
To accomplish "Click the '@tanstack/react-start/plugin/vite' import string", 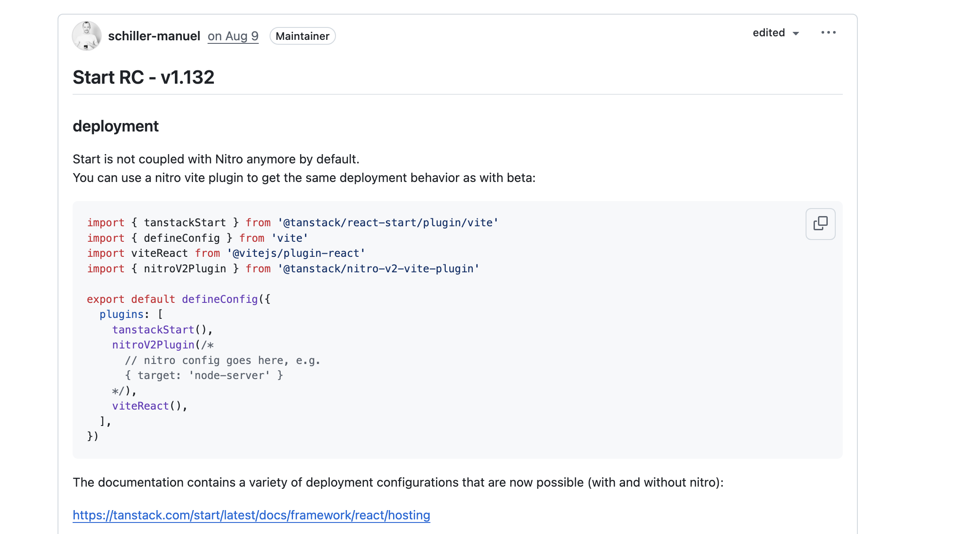I will [x=388, y=223].
